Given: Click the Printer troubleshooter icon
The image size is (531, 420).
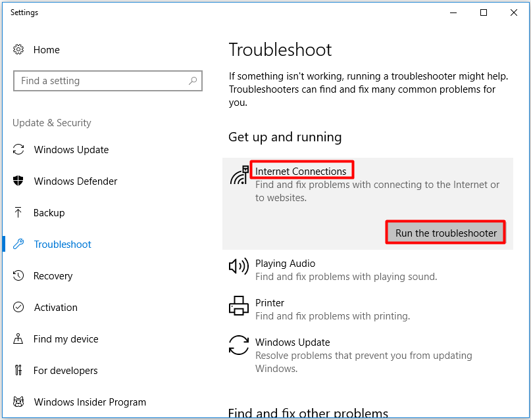Looking at the screenshot, I should [239, 306].
